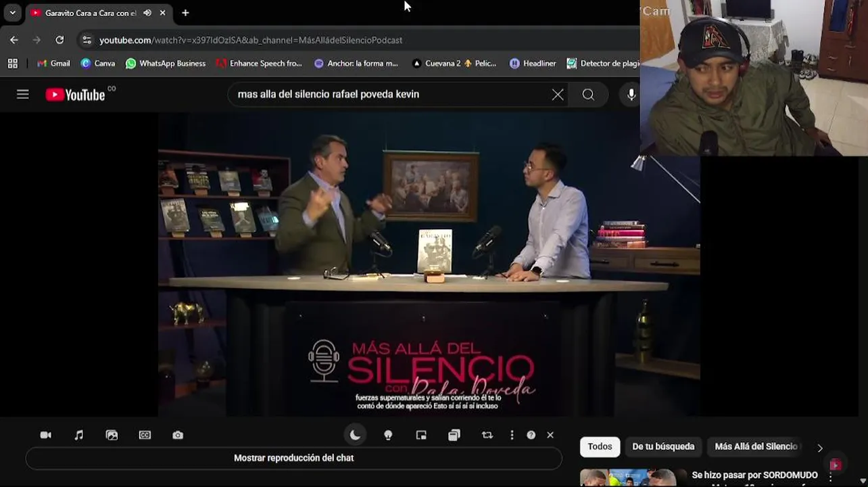This screenshot has height=487, width=868.
Task: Click the stacked windows pop-up icon
Action: coord(454,435)
